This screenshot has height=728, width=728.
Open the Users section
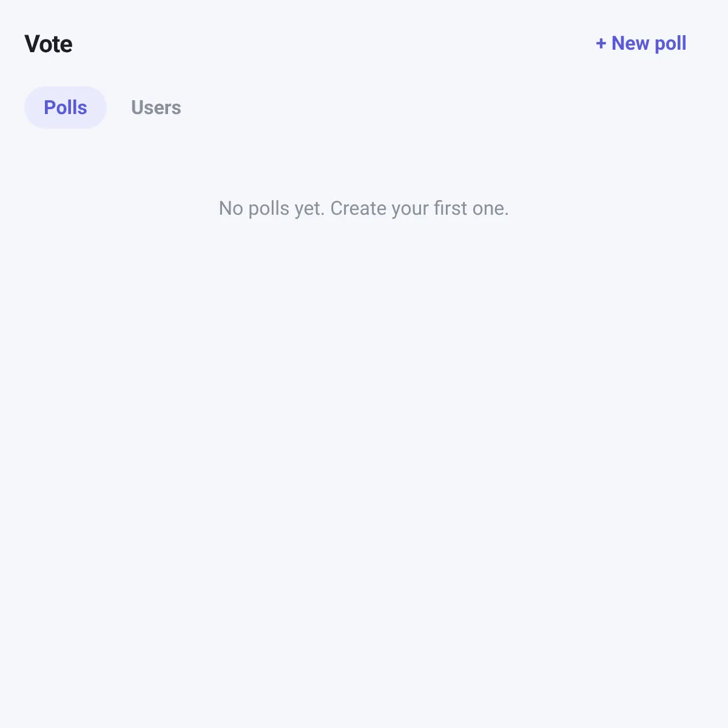156,107
